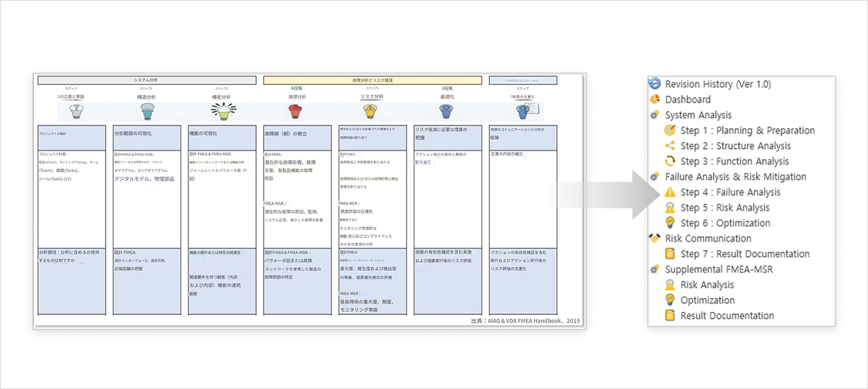This screenshot has width=868, height=389.
Task: Click icon beside standalone Result Documentation entry
Action: point(670,316)
